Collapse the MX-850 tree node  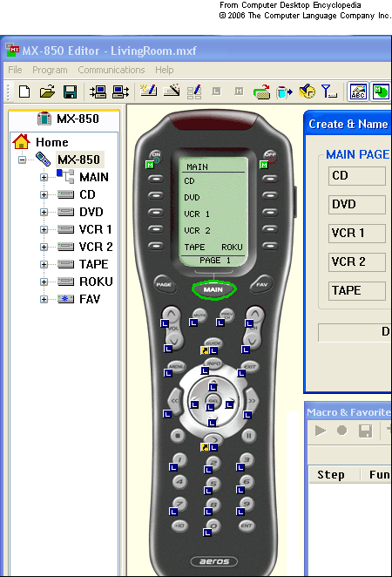[23, 160]
